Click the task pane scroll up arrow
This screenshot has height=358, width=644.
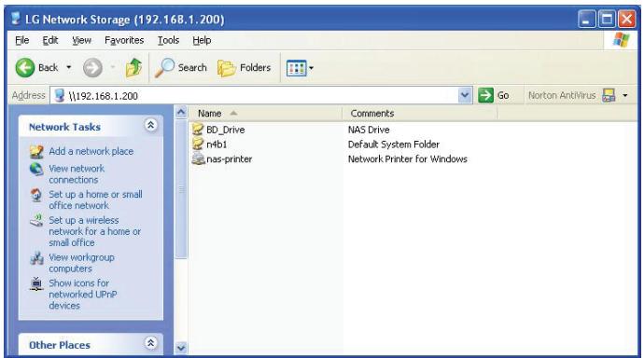pyautogui.click(x=181, y=112)
